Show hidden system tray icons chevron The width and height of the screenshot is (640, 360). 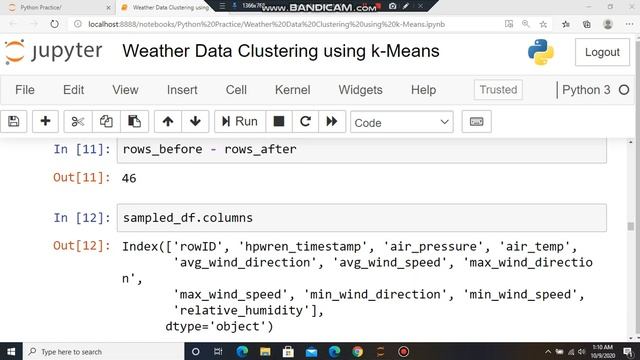(x=548, y=351)
